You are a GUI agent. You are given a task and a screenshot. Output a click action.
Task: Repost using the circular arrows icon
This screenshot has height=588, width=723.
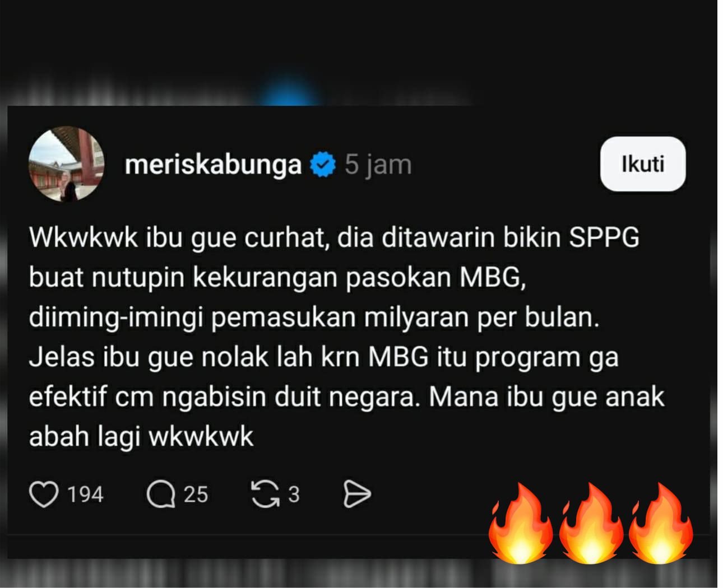click(x=266, y=494)
